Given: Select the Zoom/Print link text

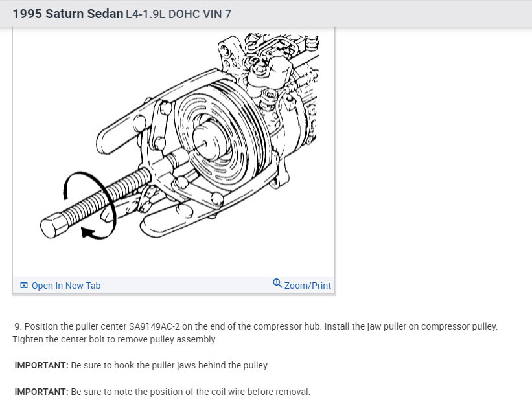Looking at the screenshot, I should 307,286.
